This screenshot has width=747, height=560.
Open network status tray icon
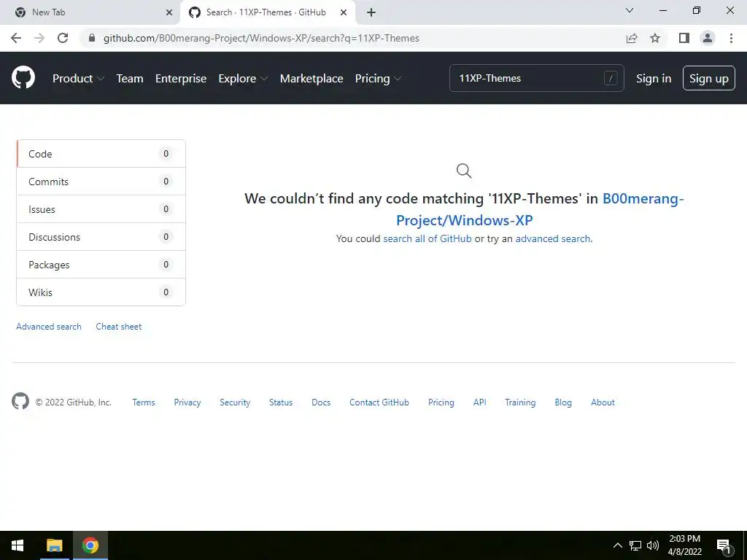click(635, 545)
